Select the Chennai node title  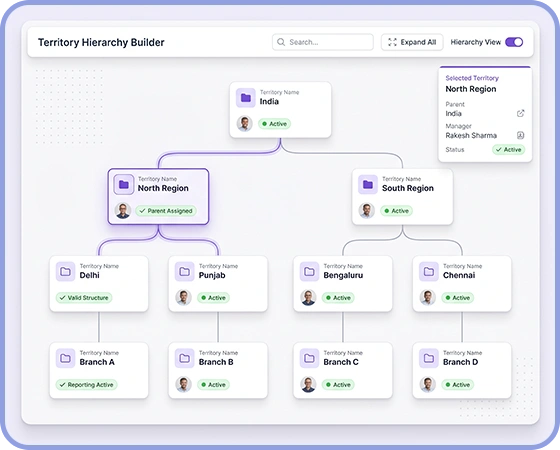pyautogui.click(x=459, y=275)
